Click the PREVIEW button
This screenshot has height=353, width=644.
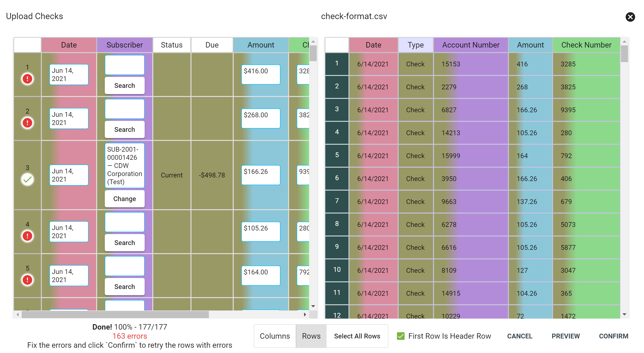click(565, 336)
